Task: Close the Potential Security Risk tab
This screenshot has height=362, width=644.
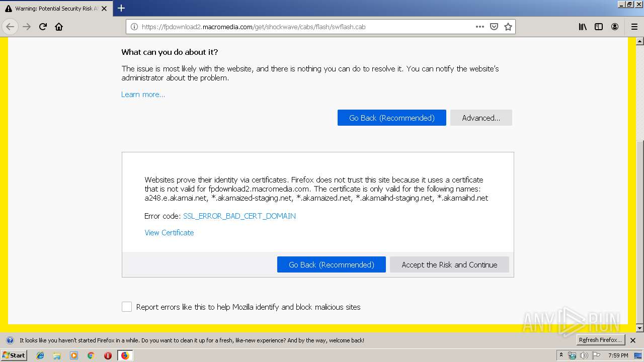Action: (x=104, y=9)
